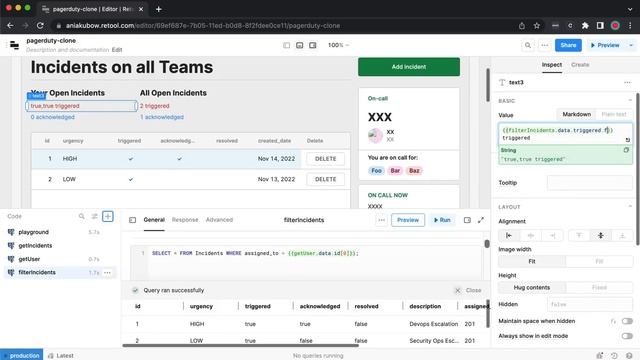The height and width of the screenshot is (360, 640).
Task: Click the query editor vertical scrollbar
Action: [x=487, y=244]
